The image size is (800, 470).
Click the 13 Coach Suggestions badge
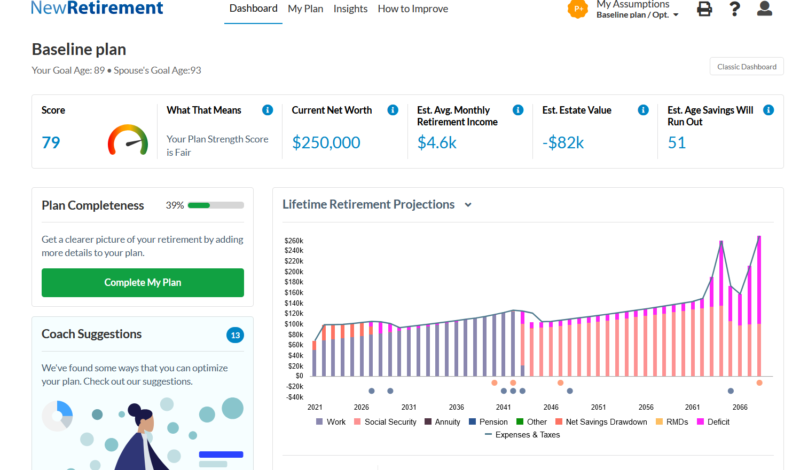pos(235,335)
